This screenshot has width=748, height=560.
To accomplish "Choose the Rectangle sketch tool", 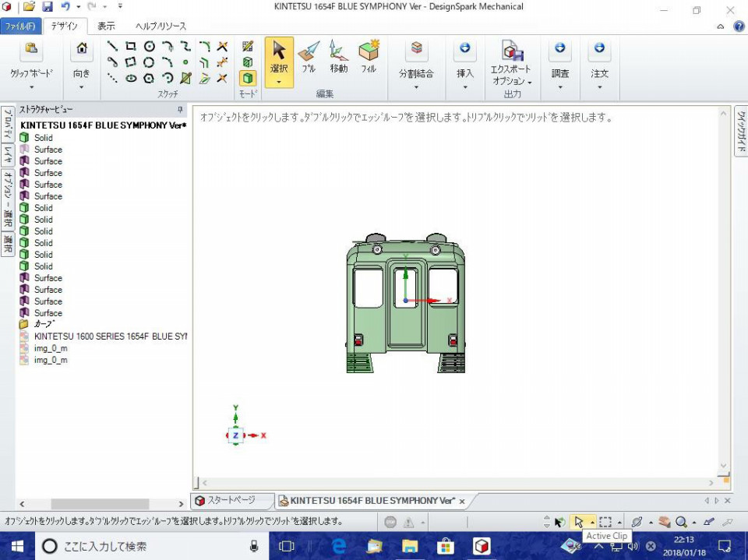I will click(130, 46).
